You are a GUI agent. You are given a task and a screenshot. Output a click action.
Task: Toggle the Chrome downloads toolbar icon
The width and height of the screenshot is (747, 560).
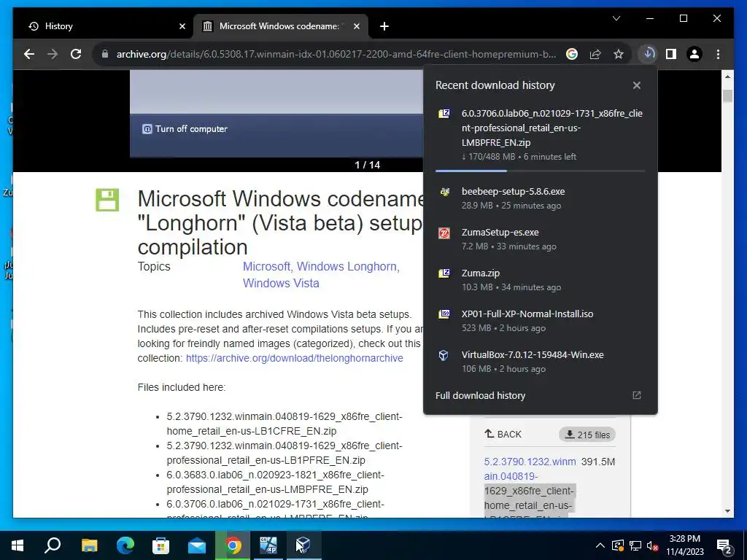[648, 54]
